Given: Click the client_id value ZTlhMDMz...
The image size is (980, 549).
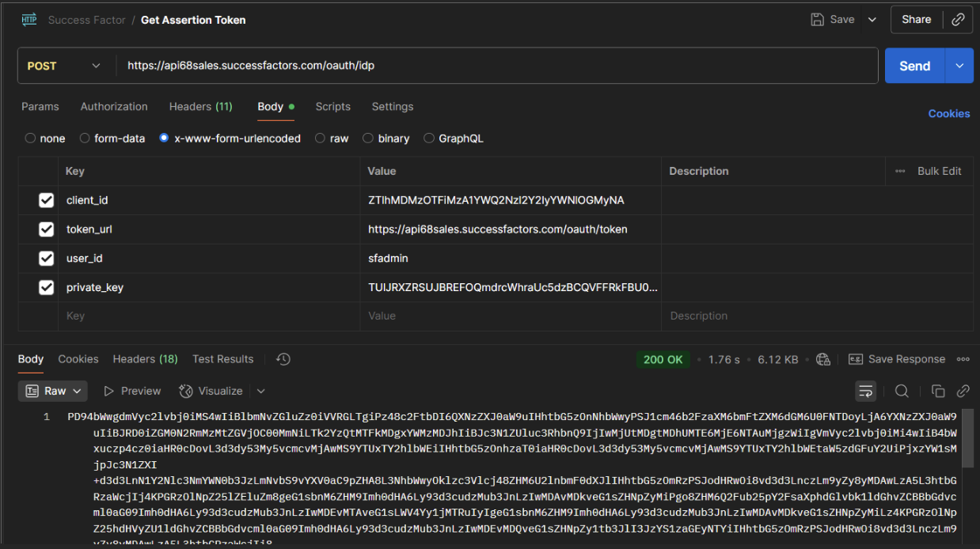Looking at the screenshot, I should [x=496, y=201].
